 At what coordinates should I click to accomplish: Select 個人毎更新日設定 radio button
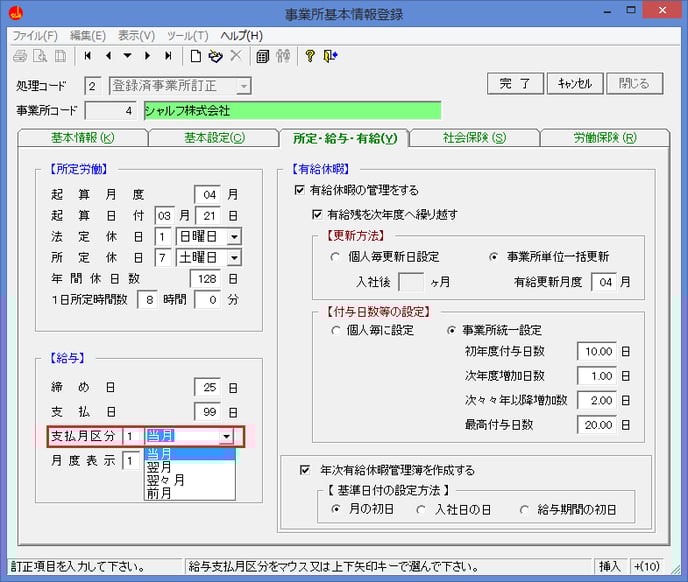click(x=335, y=257)
